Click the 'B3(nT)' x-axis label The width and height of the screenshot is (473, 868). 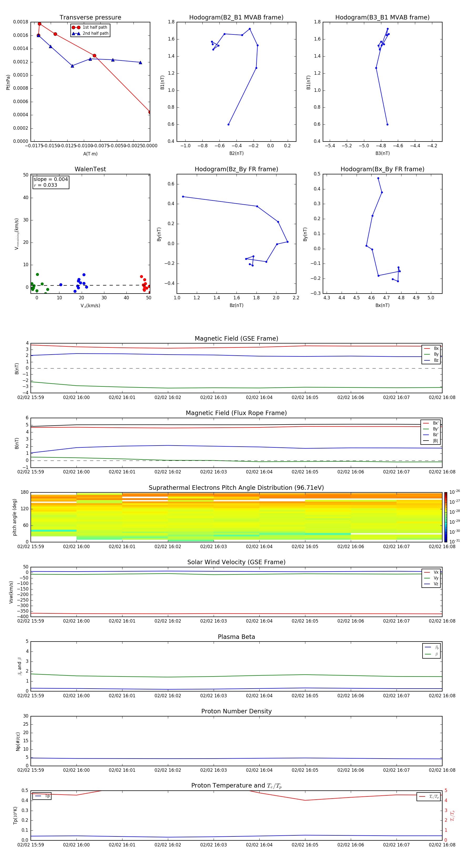coord(382,153)
